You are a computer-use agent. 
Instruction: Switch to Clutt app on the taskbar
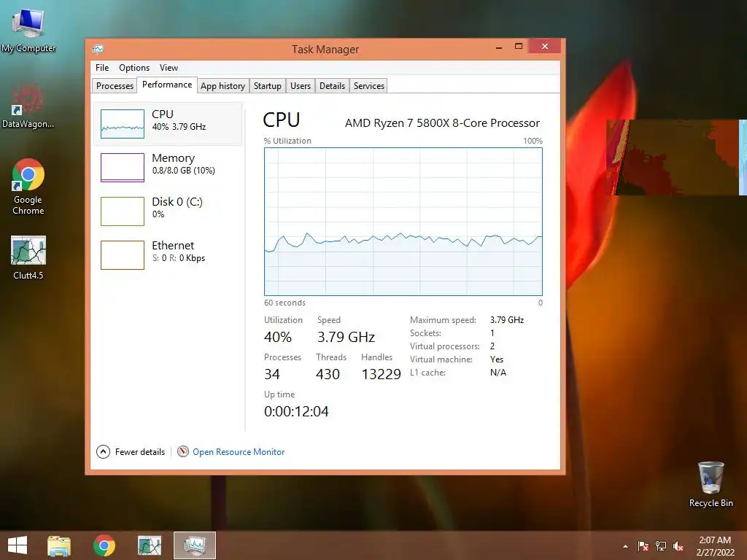tap(149, 545)
